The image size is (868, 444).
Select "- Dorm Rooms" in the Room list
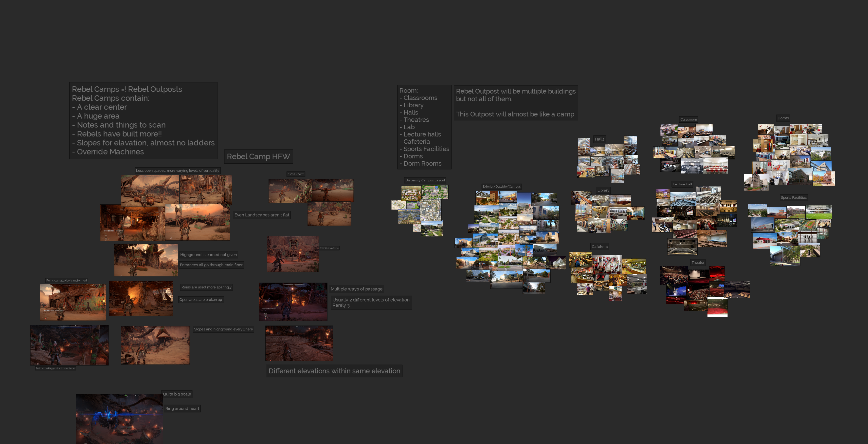pyautogui.click(x=420, y=164)
